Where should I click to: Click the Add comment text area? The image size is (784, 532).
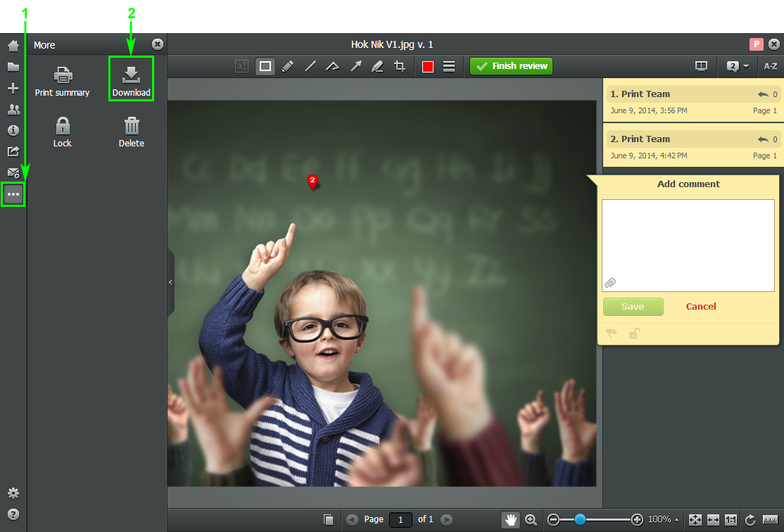point(688,246)
